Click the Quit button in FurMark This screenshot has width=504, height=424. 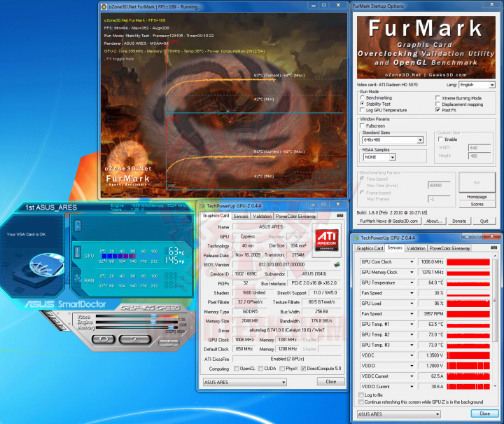tap(484, 221)
